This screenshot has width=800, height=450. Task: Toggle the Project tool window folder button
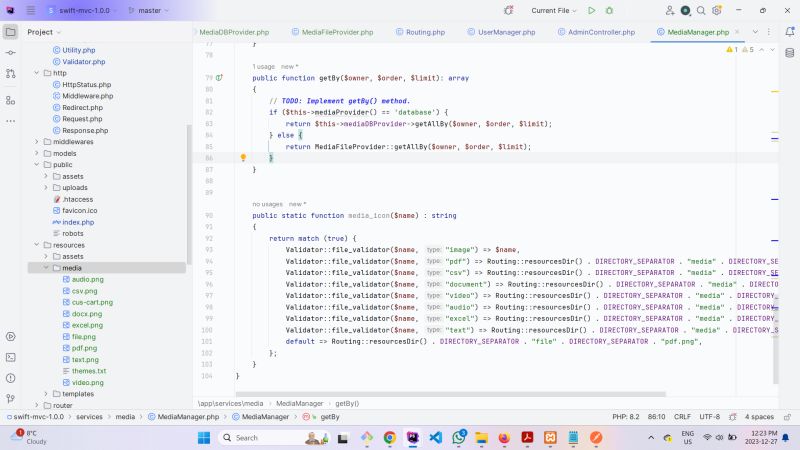(x=10, y=31)
